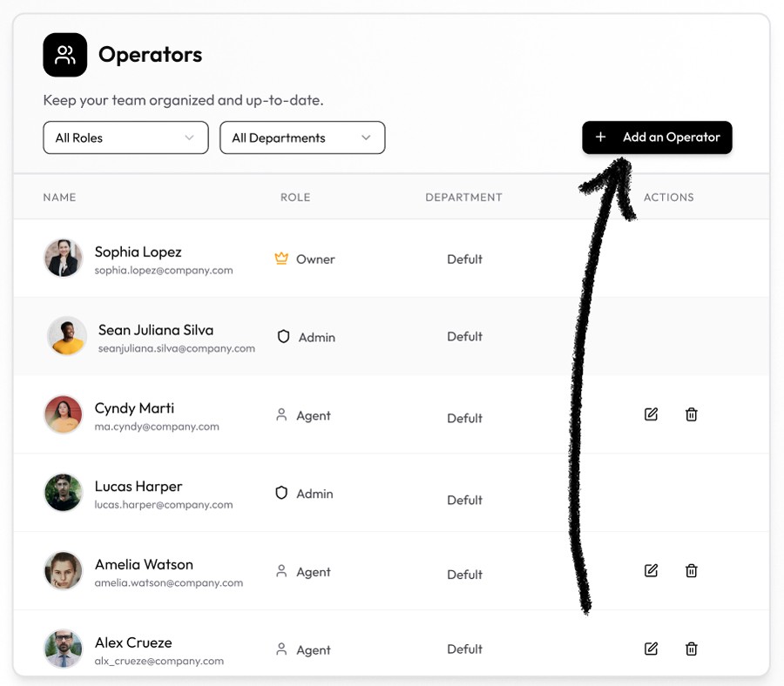The width and height of the screenshot is (784, 686).
Task: Select the name Alex Crueze
Action: point(133,642)
